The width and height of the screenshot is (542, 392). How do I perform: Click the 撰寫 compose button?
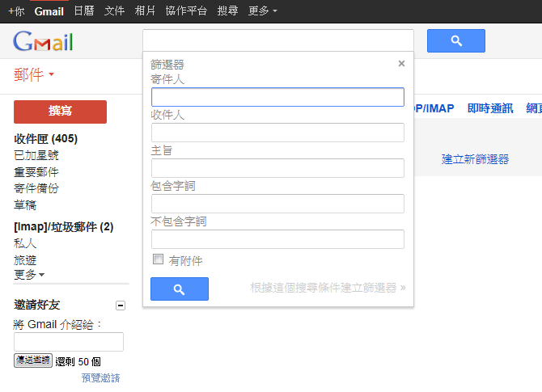pyautogui.click(x=60, y=112)
